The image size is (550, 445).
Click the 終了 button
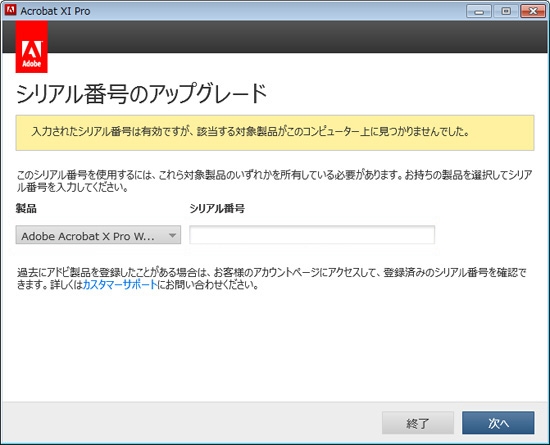[x=418, y=423]
